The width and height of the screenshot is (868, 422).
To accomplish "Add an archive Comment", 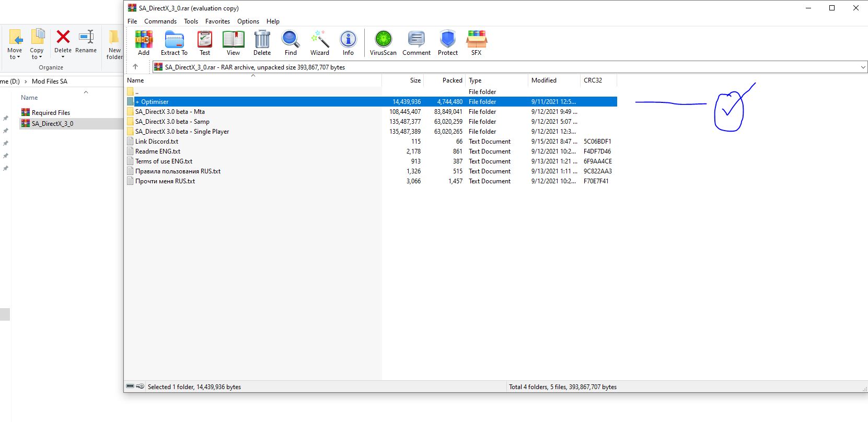I will click(416, 43).
